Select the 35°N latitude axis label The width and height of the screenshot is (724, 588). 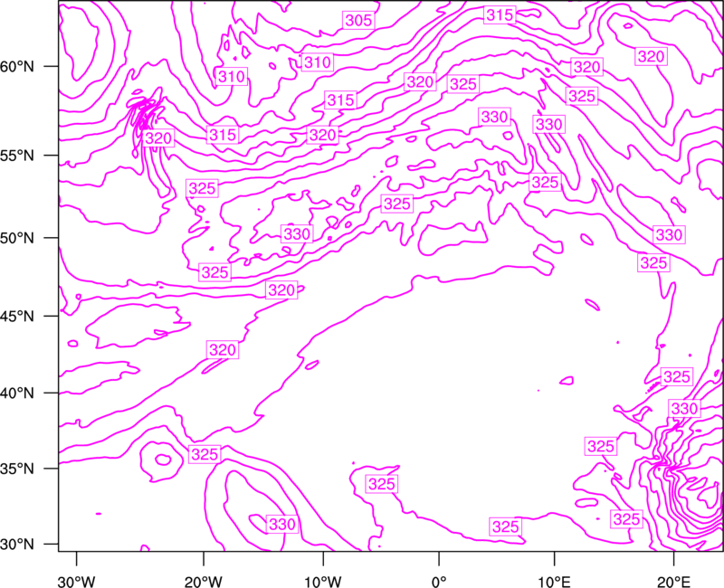click(17, 469)
